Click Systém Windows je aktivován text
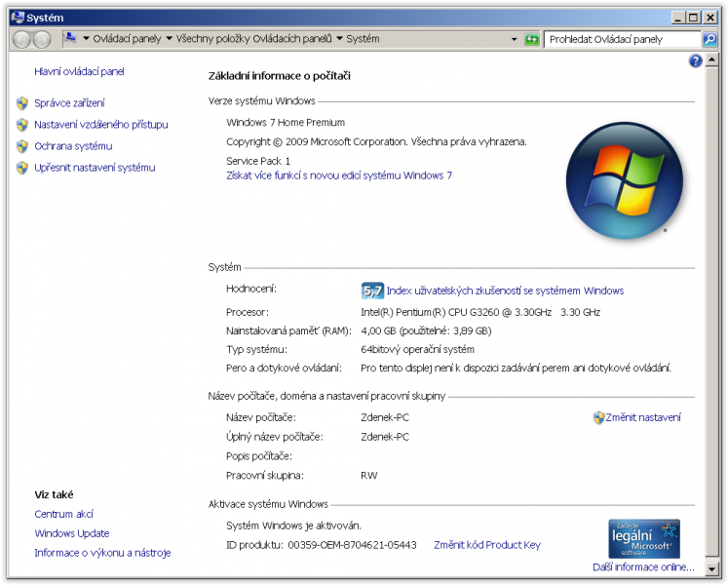 pyautogui.click(x=293, y=526)
